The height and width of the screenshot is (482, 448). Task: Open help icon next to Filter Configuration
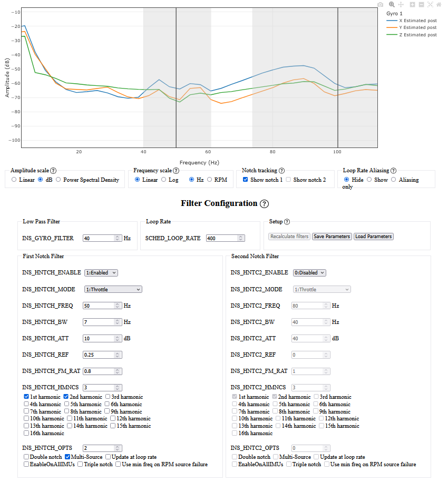(x=265, y=204)
